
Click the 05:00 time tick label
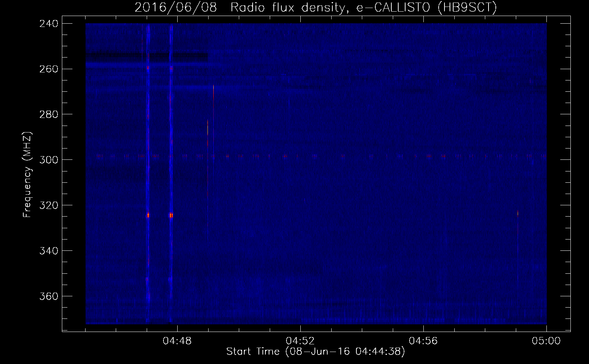tap(546, 341)
